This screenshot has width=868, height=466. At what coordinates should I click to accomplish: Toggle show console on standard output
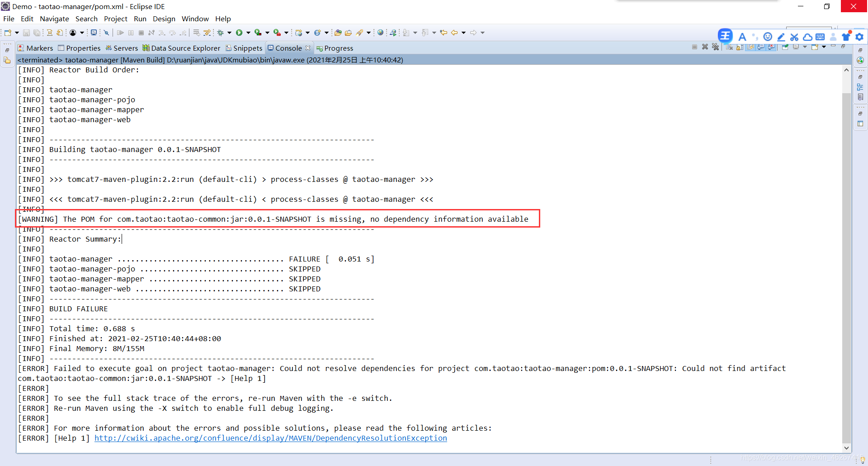point(761,47)
